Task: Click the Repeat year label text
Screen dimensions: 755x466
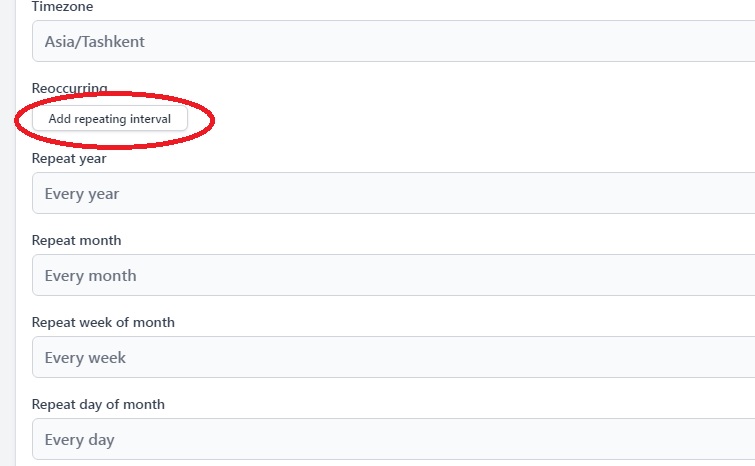Action: (69, 158)
